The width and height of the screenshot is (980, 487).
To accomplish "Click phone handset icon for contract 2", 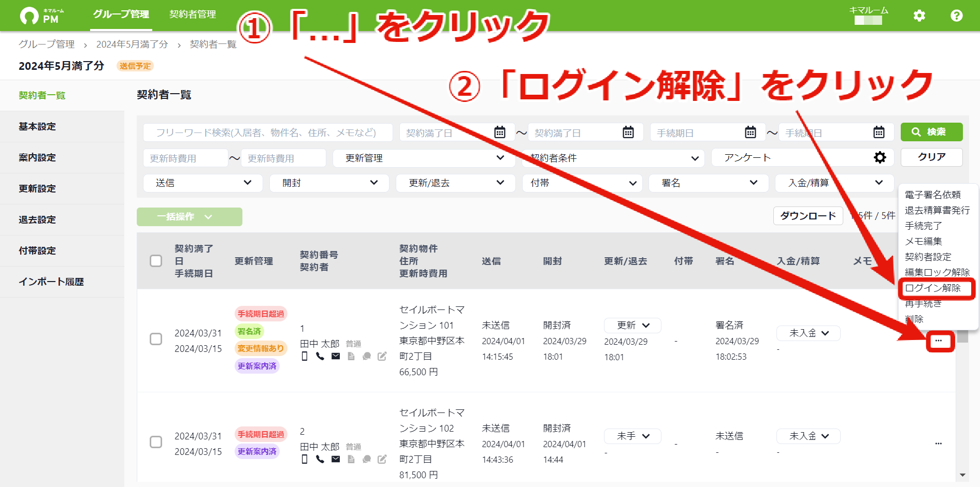I will tap(320, 459).
